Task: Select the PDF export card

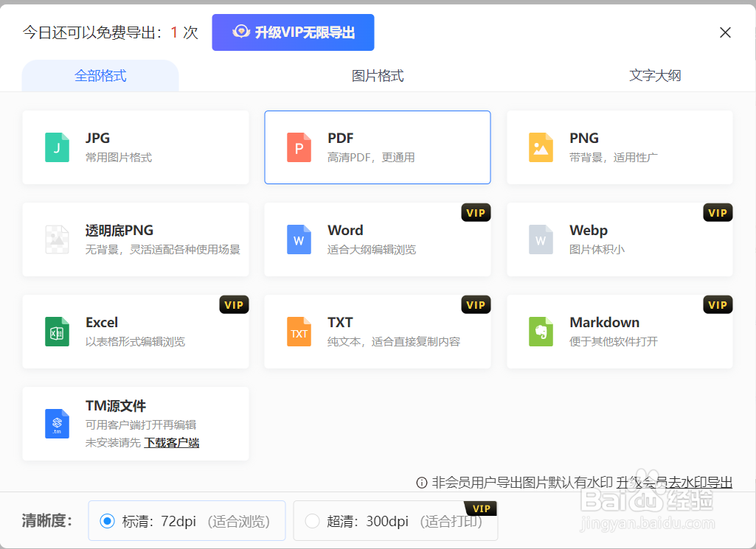Action: coord(378,147)
